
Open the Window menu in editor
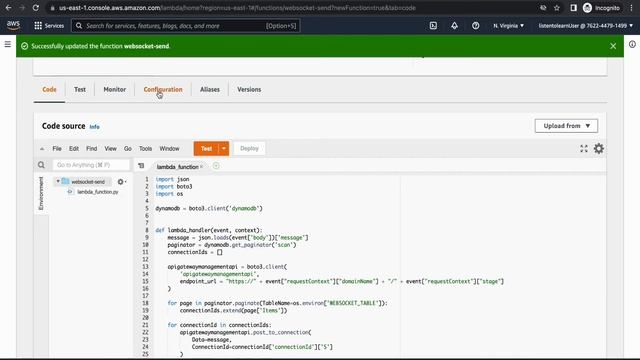tap(169, 149)
